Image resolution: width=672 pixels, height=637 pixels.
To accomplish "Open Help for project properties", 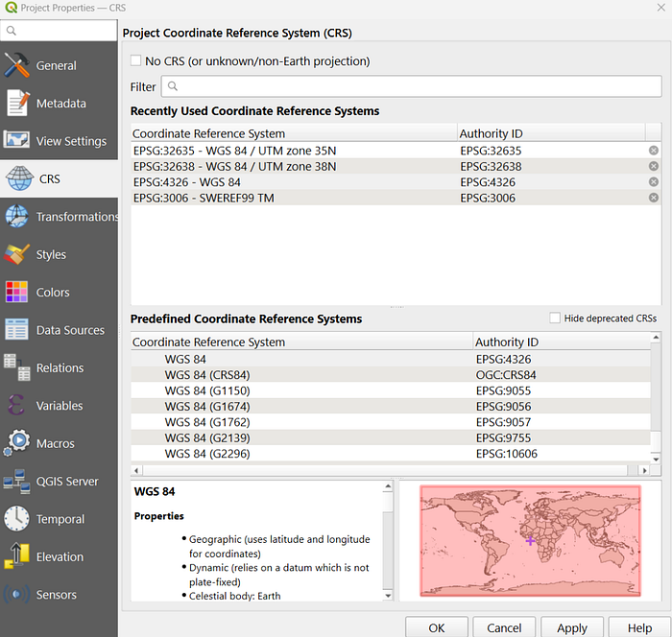I will click(x=639, y=627).
